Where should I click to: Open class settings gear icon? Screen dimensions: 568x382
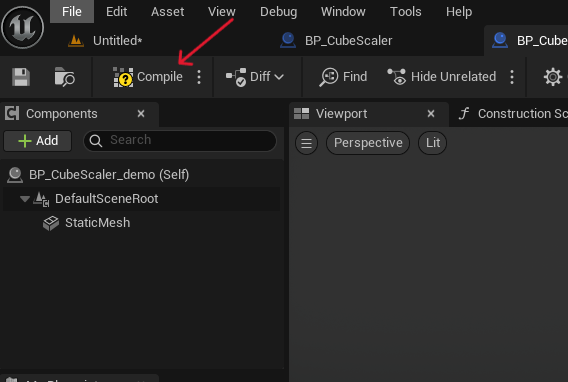(x=553, y=77)
